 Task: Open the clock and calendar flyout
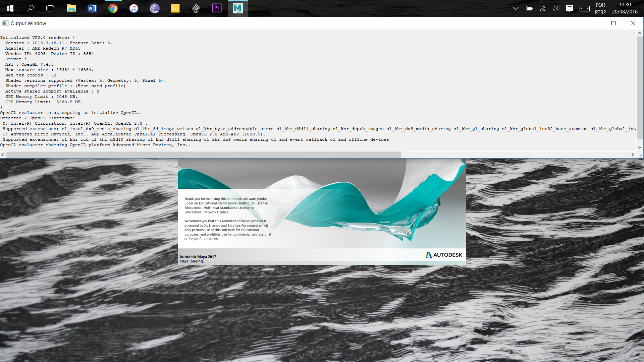tap(625, 8)
